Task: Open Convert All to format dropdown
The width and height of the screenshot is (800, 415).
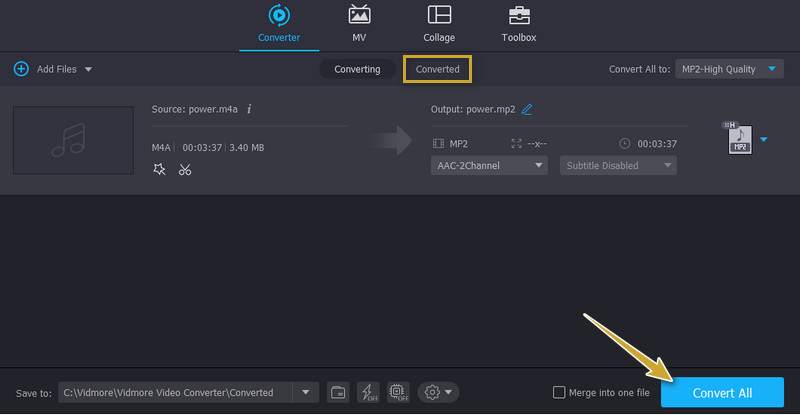Action: (728, 69)
